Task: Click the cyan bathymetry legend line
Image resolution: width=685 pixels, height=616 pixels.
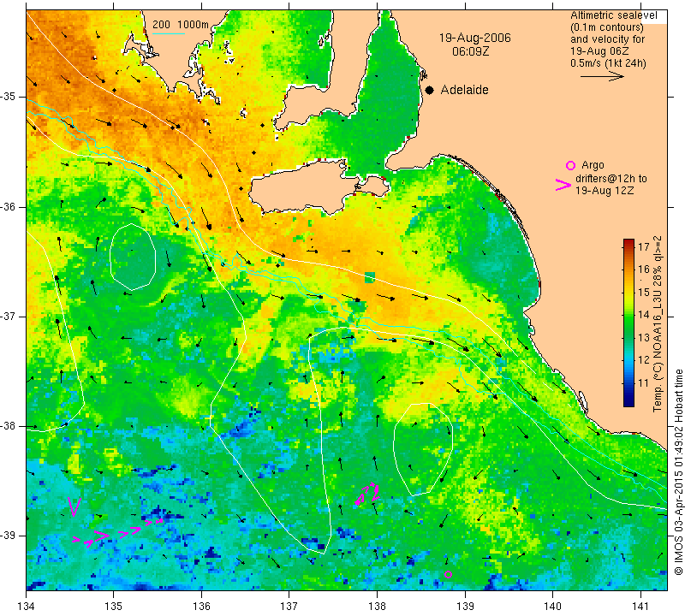Action: coord(169,33)
